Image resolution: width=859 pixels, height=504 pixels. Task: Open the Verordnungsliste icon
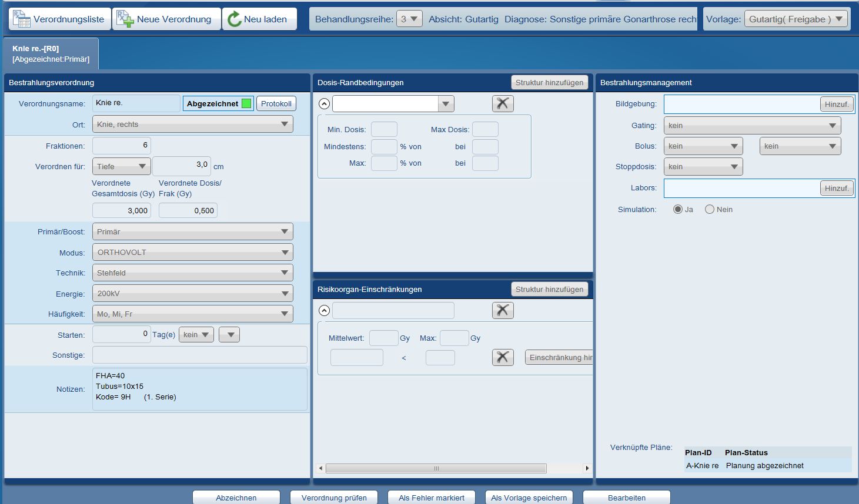(22, 19)
